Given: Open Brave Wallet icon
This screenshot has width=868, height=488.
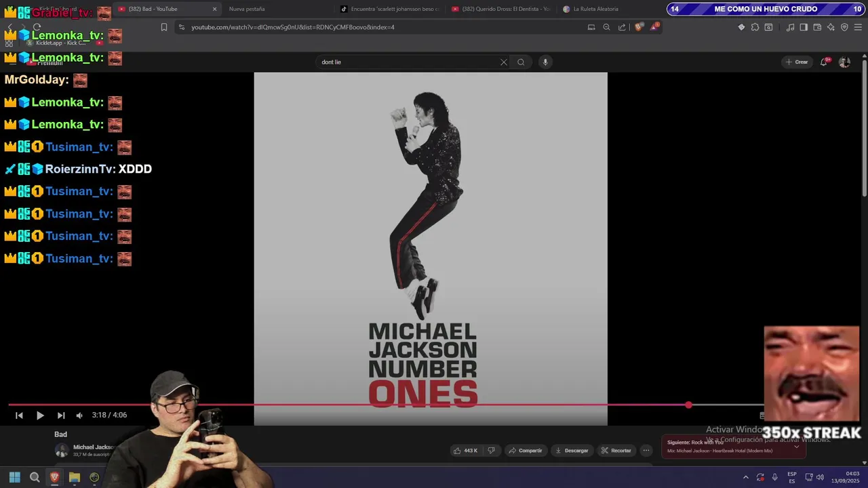Looking at the screenshot, I should [x=817, y=27].
